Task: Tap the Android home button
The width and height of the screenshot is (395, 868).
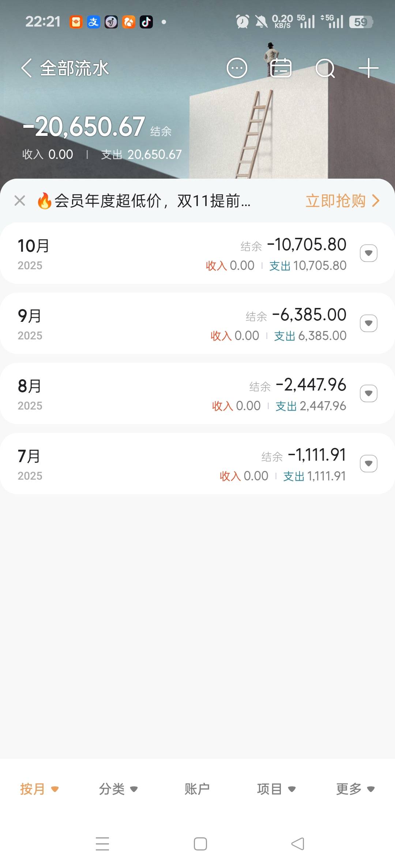Action: (200, 844)
